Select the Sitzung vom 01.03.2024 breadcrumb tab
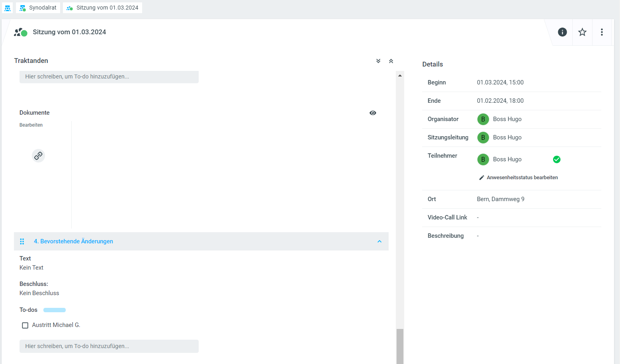Image resolution: width=620 pixels, height=364 pixels. (103, 8)
